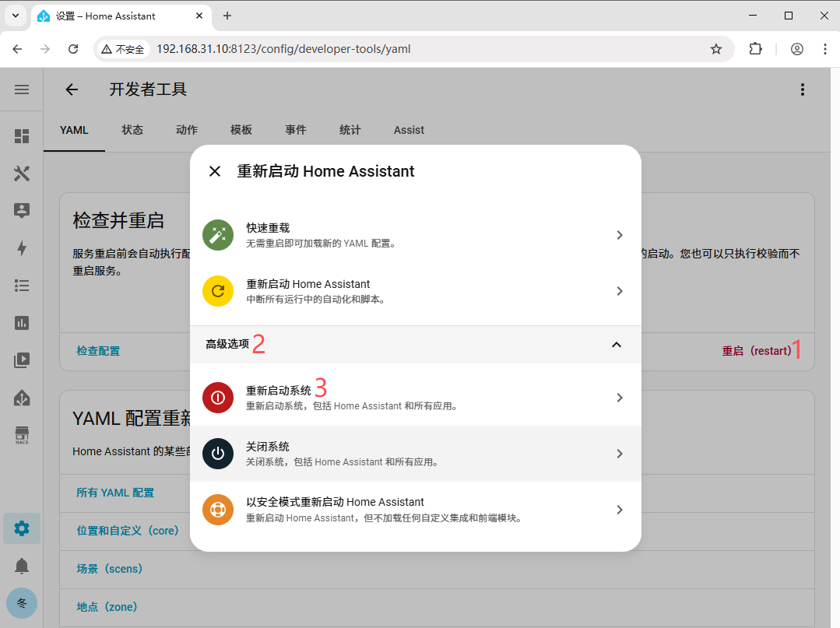The height and width of the screenshot is (628, 840).
Task: Open the 重新启动 Home Assistant row chevron
Action: click(619, 291)
